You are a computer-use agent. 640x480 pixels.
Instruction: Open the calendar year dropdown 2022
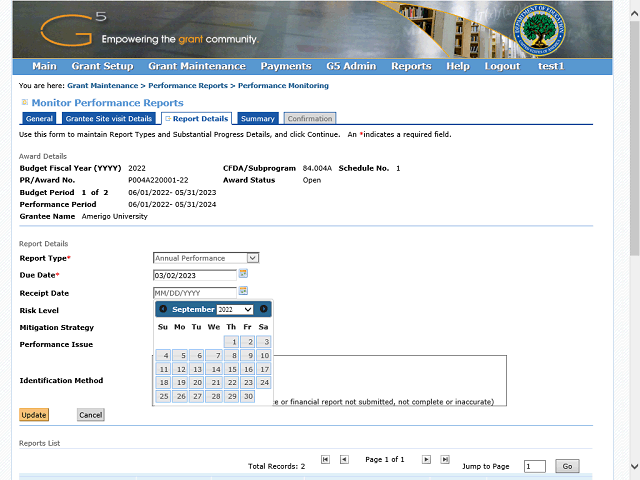235,309
